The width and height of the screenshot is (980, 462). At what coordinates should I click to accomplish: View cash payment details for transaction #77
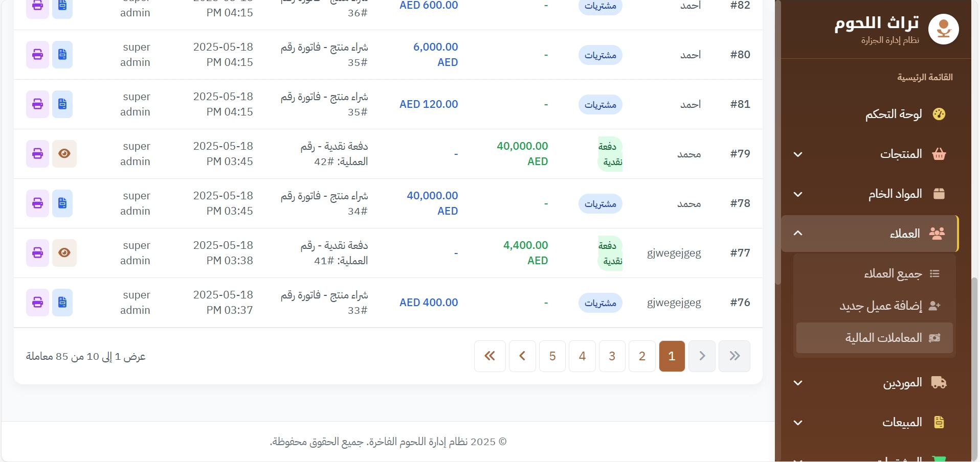click(64, 253)
